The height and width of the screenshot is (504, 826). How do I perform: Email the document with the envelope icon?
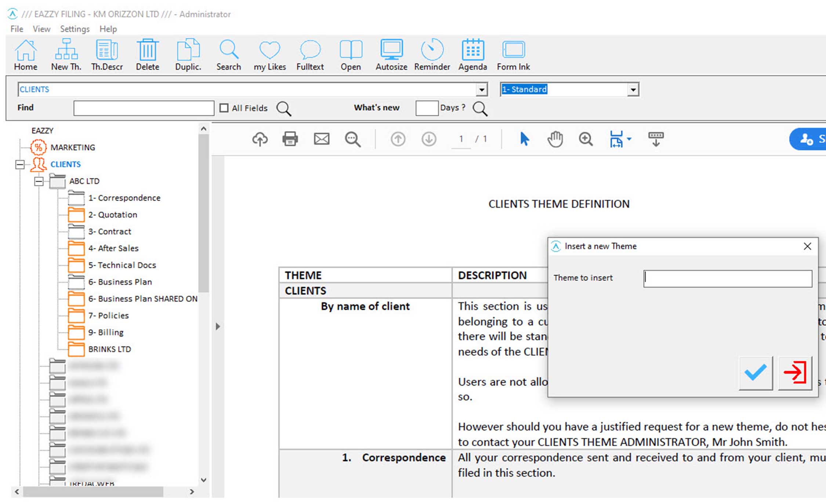[322, 139]
